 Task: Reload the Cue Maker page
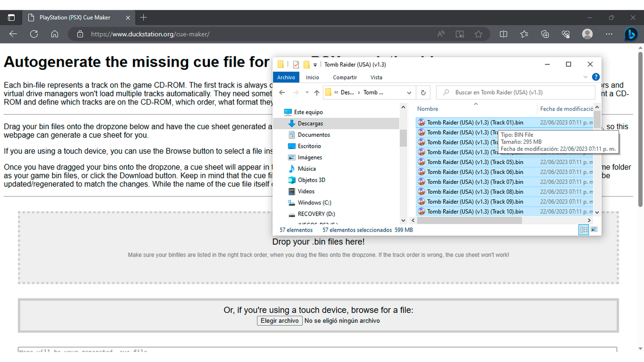coord(34,34)
